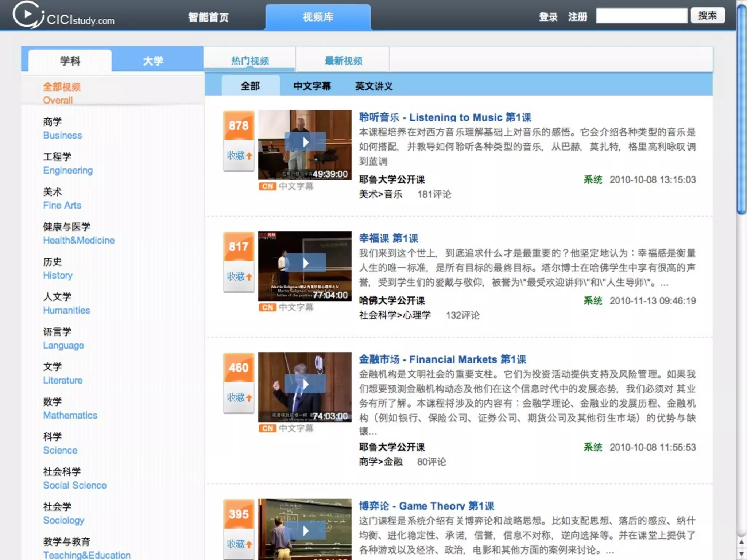Open the 登录 login link
This screenshot has width=747, height=560.
[x=548, y=17]
